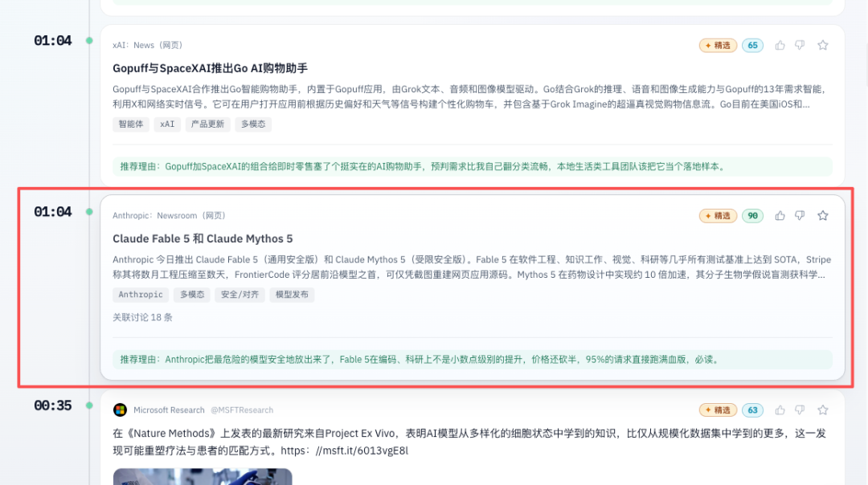The width and height of the screenshot is (868, 485).
Task: Like the Gopuff Go AI shopping assistant post
Action: (x=780, y=45)
